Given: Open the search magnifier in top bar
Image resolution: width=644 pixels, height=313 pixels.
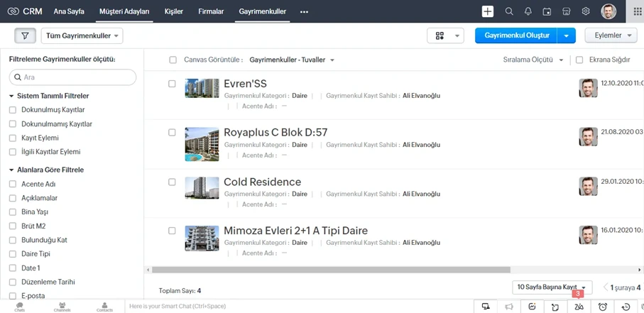Looking at the screenshot, I should (509, 11).
